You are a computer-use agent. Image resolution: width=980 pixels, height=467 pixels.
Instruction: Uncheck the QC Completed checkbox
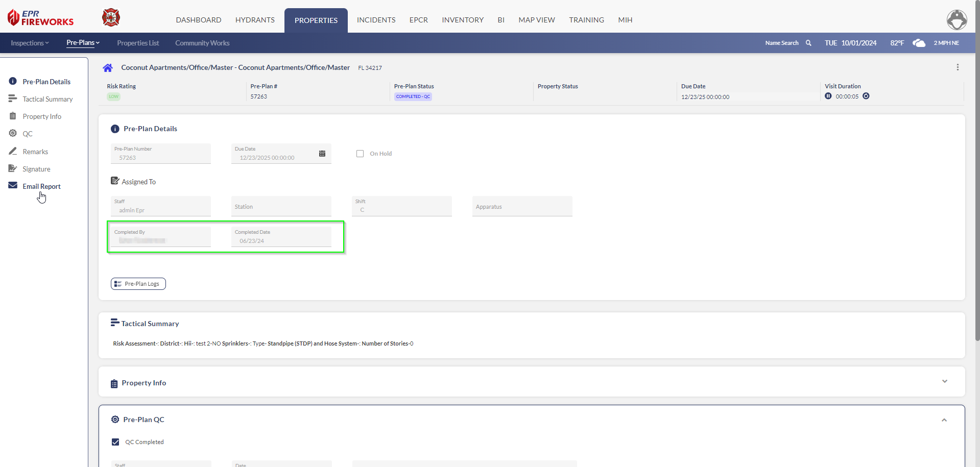coord(115,442)
